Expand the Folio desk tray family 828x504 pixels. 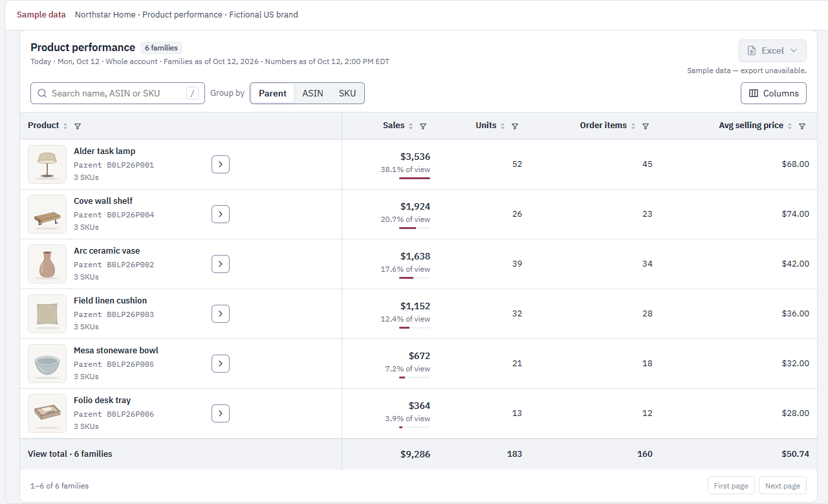pyautogui.click(x=221, y=413)
